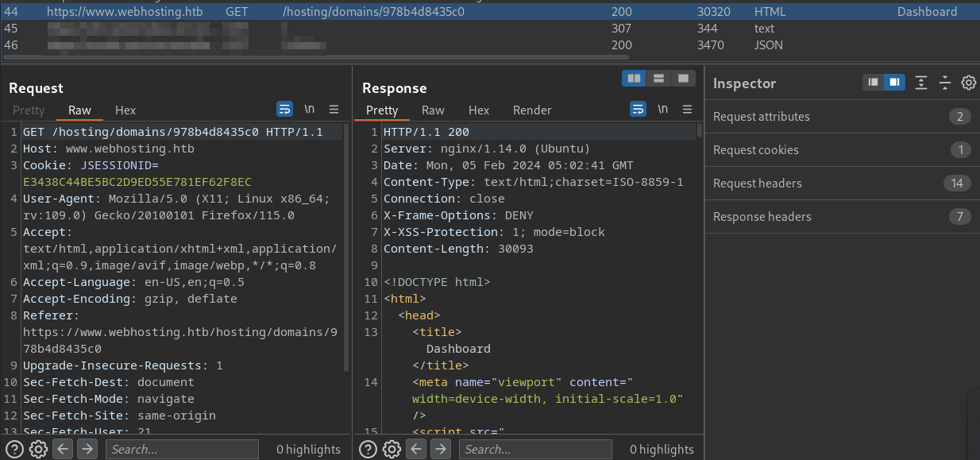Expand Request headers section
Viewport: 980px width, 460px height.
(x=842, y=184)
